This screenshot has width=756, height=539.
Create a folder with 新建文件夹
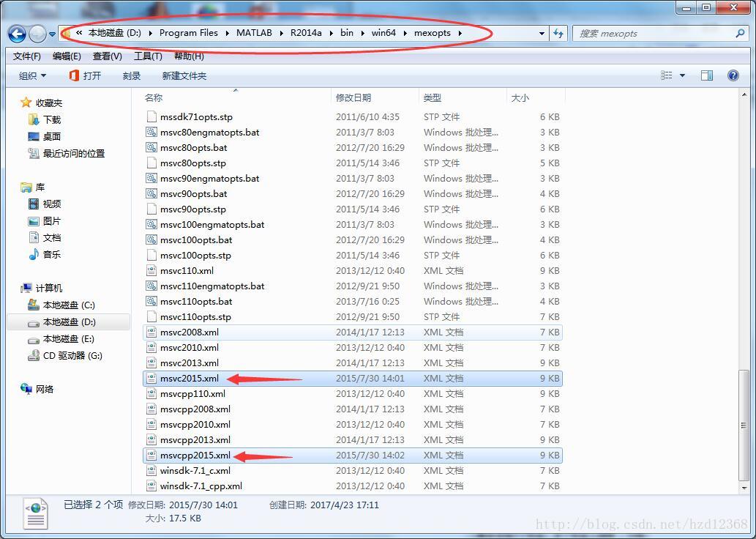point(184,75)
